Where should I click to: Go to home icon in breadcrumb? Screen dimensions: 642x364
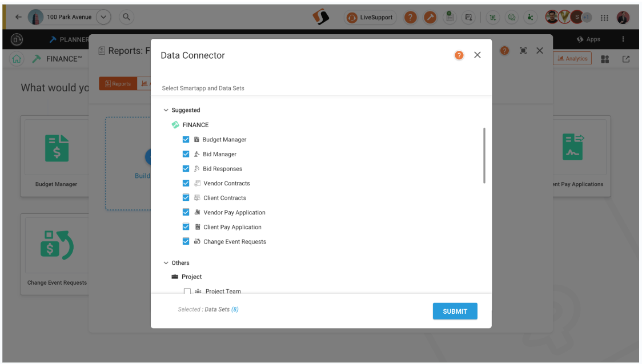pyautogui.click(x=17, y=59)
